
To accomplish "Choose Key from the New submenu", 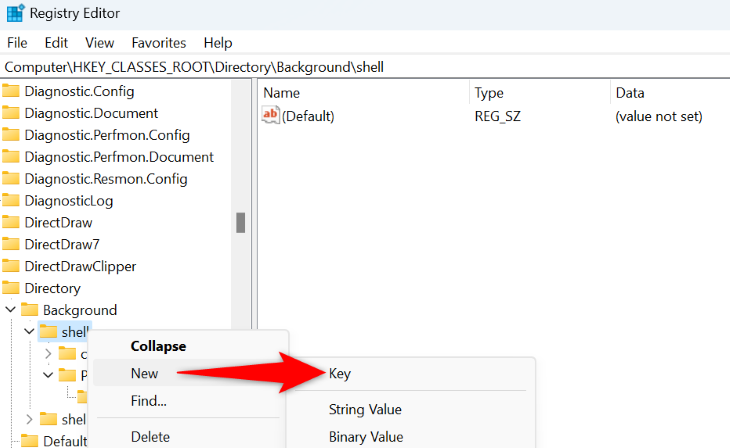I will pos(340,373).
